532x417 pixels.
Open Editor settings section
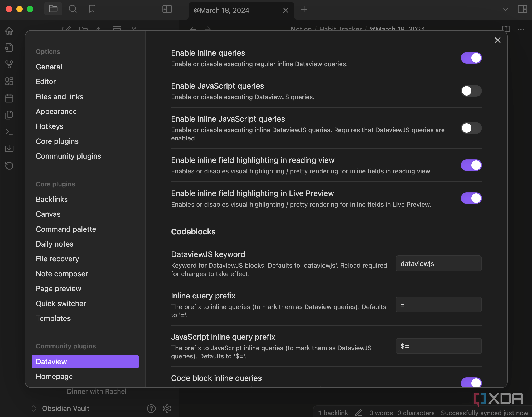point(85,82)
